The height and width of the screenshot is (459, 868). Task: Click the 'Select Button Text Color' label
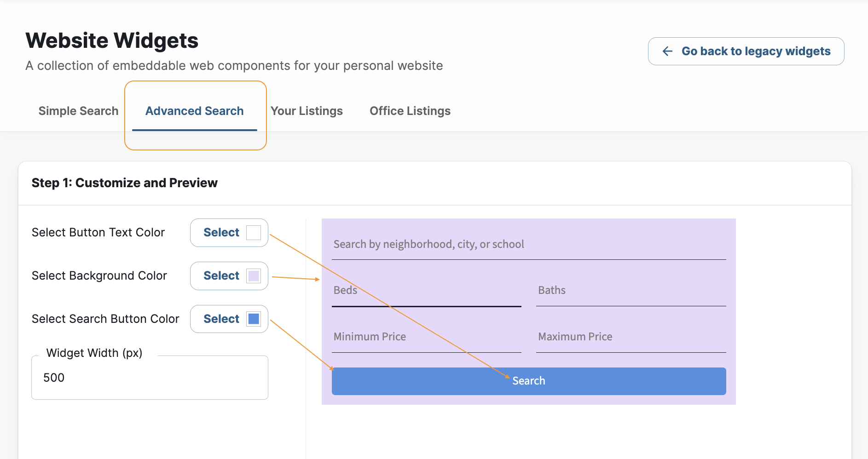click(98, 233)
